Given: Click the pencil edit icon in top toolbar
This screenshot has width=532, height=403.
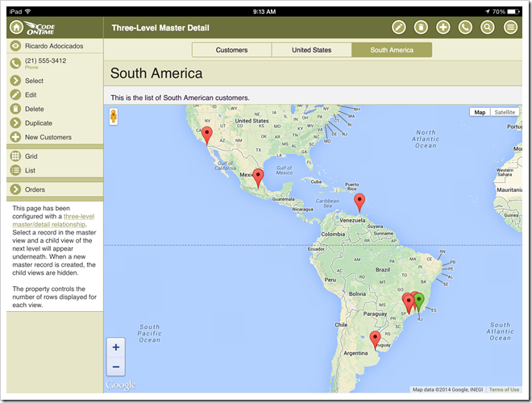Looking at the screenshot, I should [x=398, y=27].
